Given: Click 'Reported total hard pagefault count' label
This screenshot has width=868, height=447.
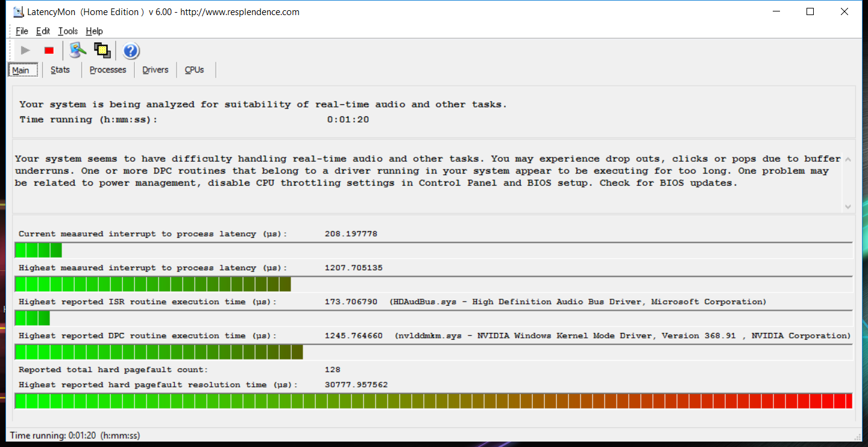Looking at the screenshot, I should click(113, 369).
